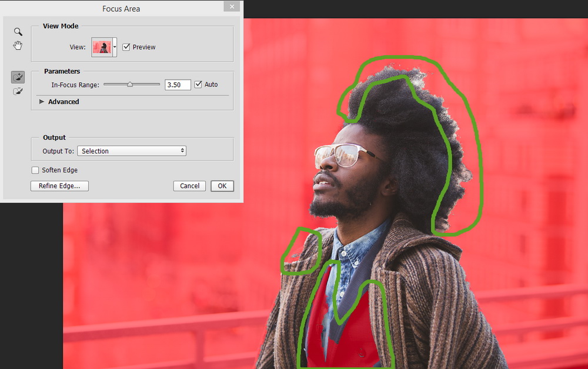Click the Focus Area title bar text
Screen dimensions: 588x369
click(121, 9)
